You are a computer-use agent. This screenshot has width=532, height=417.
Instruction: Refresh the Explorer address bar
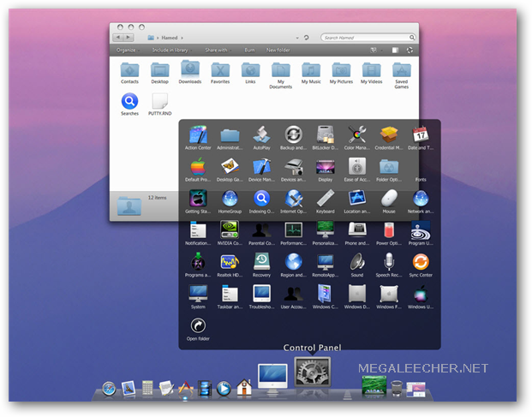coord(307,38)
